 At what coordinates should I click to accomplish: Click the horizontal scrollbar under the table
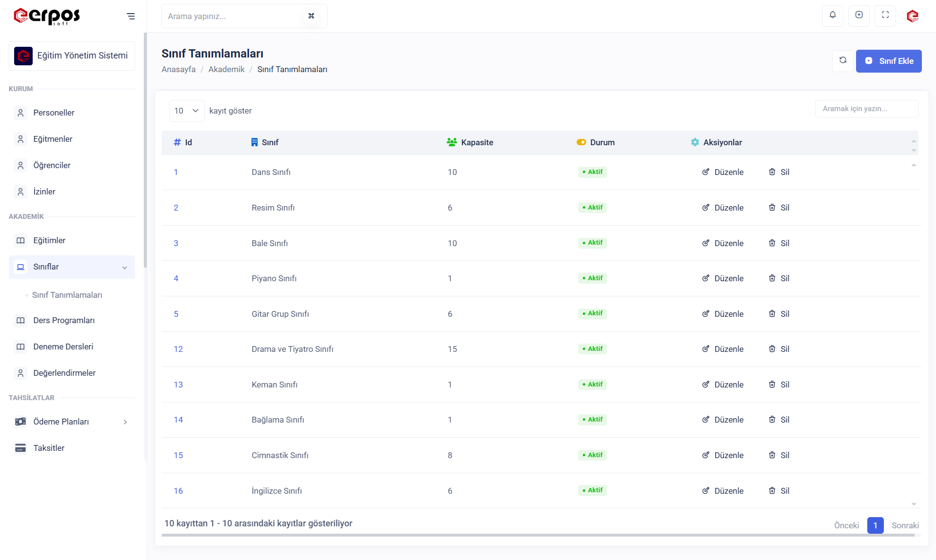tap(538, 535)
